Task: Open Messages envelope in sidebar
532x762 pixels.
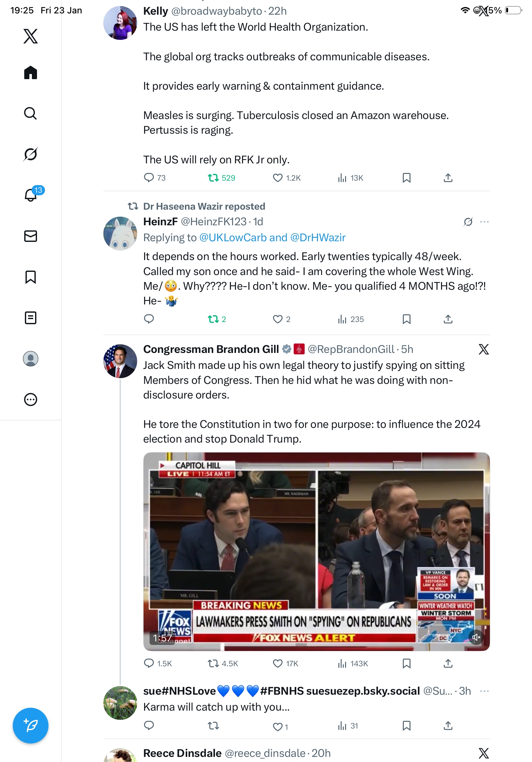Action: coord(31,236)
